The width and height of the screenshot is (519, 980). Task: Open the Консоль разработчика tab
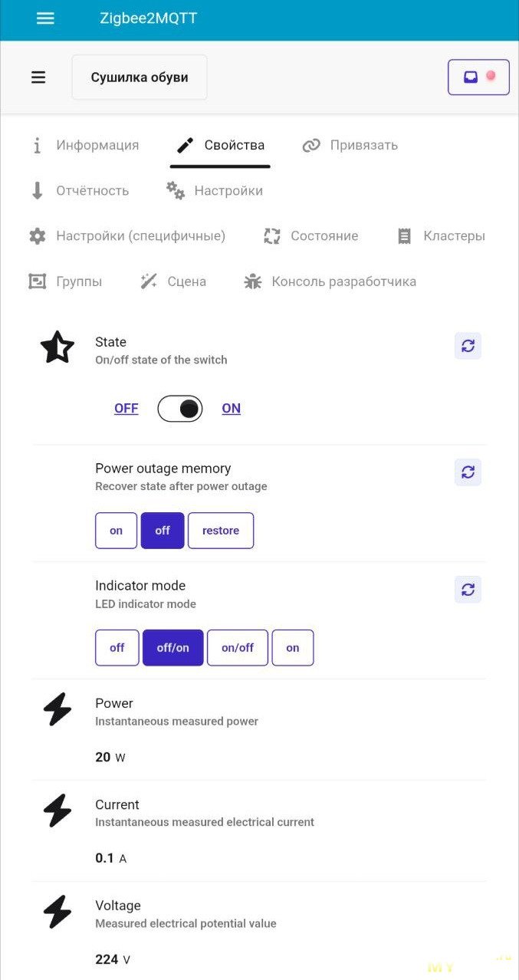click(x=330, y=281)
